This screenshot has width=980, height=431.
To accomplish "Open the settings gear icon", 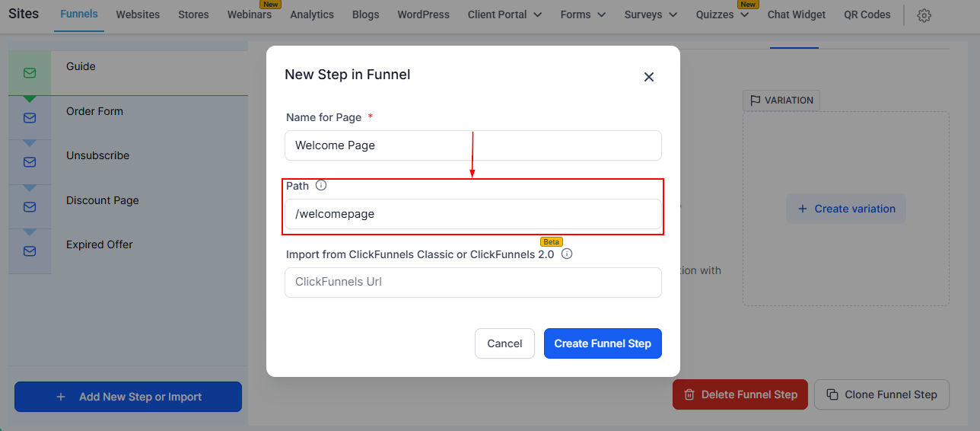I will [924, 15].
